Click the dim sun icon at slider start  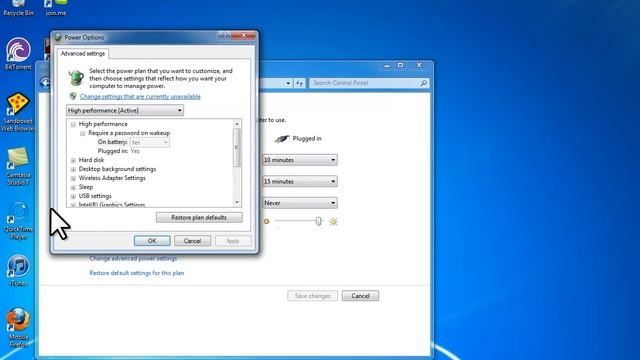[267, 222]
